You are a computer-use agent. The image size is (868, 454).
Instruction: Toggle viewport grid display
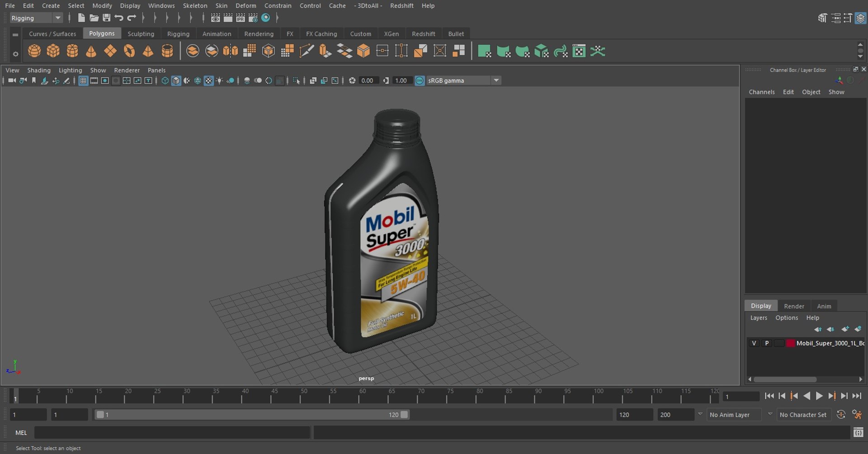point(83,80)
